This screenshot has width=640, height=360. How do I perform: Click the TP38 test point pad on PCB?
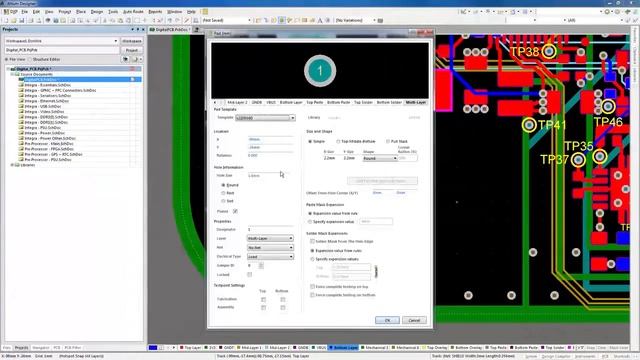[549, 51]
